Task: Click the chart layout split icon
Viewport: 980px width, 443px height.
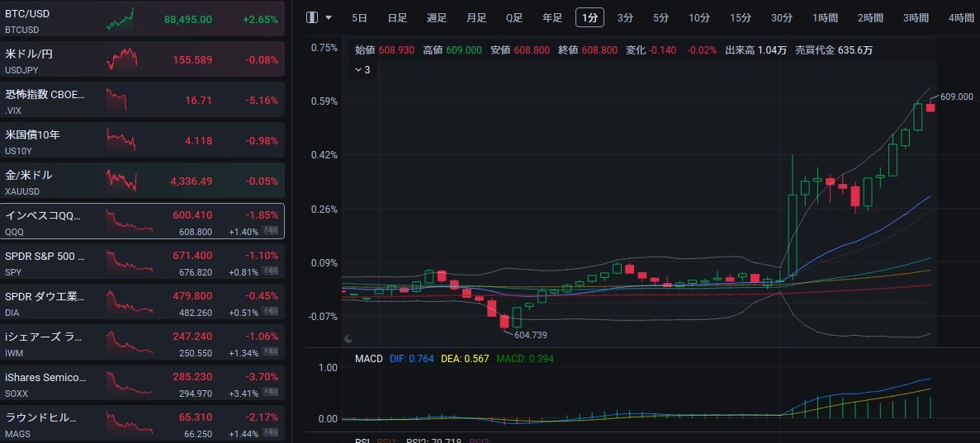Action: 311,17
